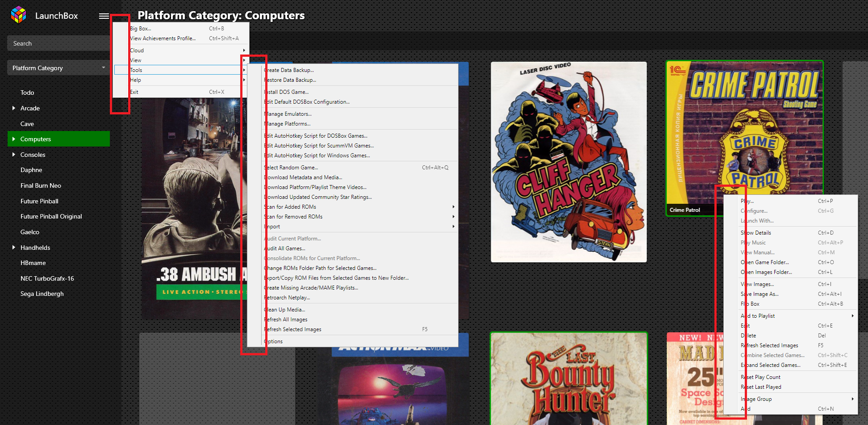The width and height of the screenshot is (868, 425).
Task: Select Final Burn Neo in sidebar
Action: tap(41, 185)
